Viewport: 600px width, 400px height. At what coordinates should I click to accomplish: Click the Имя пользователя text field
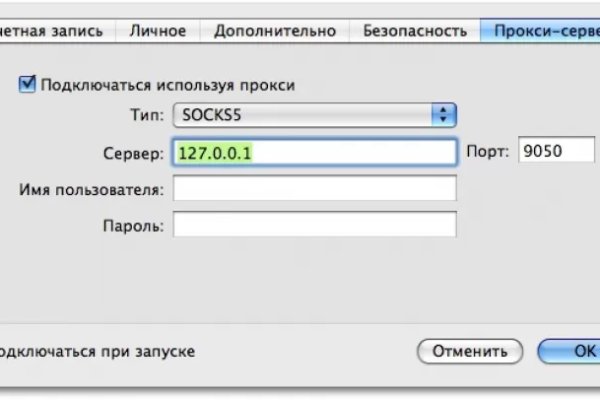click(315, 188)
